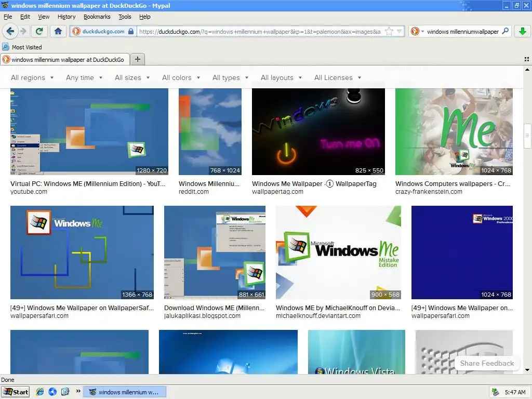The height and width of the screenshot is (399, 532).
Task: Click in the URL address field
Action: click(x=260, y=32)
